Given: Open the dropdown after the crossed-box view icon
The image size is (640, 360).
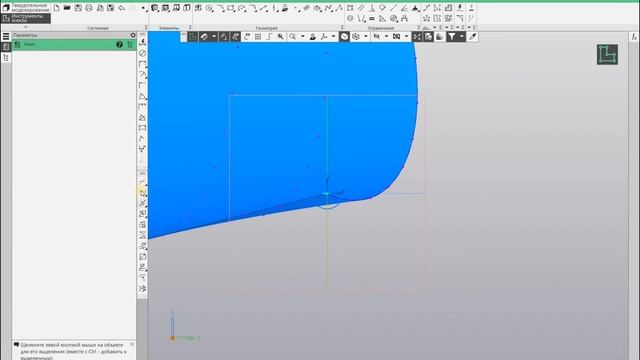Looking at the screenshot, I should [406, 37].
